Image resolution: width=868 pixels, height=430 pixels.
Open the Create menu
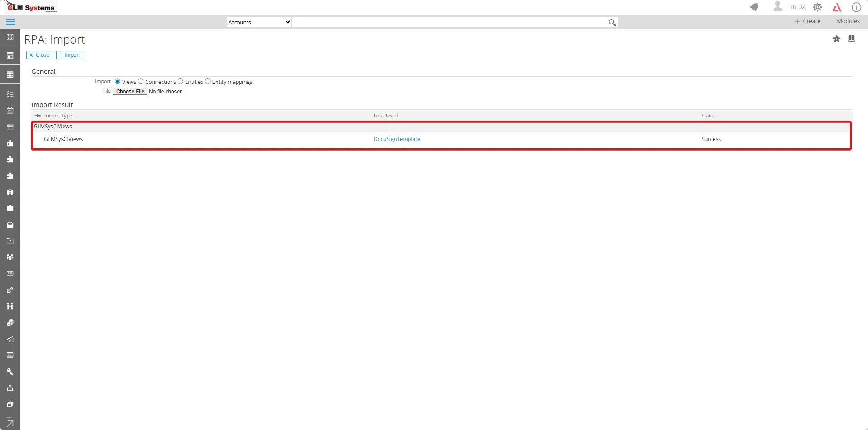coord(808,21)
